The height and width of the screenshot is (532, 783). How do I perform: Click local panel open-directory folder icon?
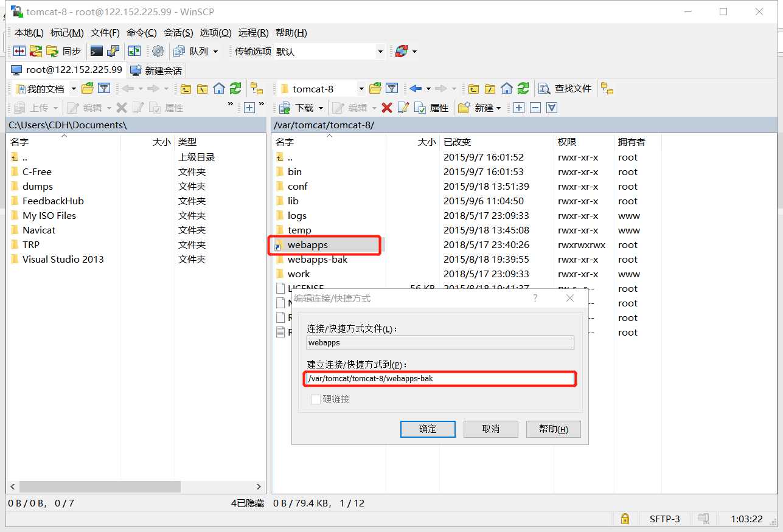coord(88,89)
